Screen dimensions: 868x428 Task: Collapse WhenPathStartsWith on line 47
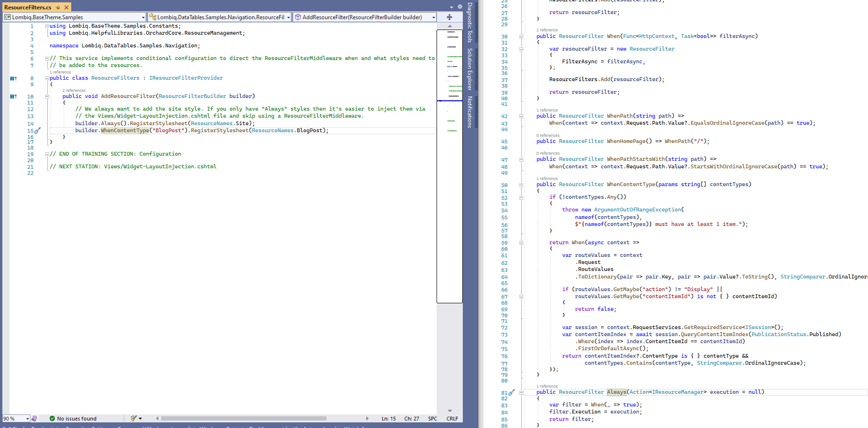pos(521,160)
